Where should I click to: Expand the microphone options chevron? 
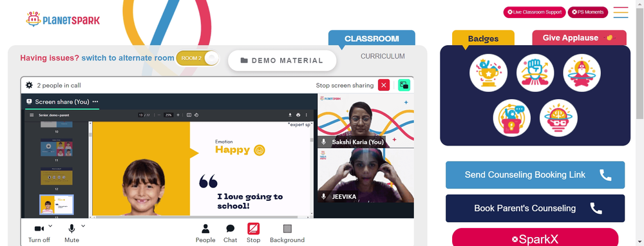pos(83,225)
